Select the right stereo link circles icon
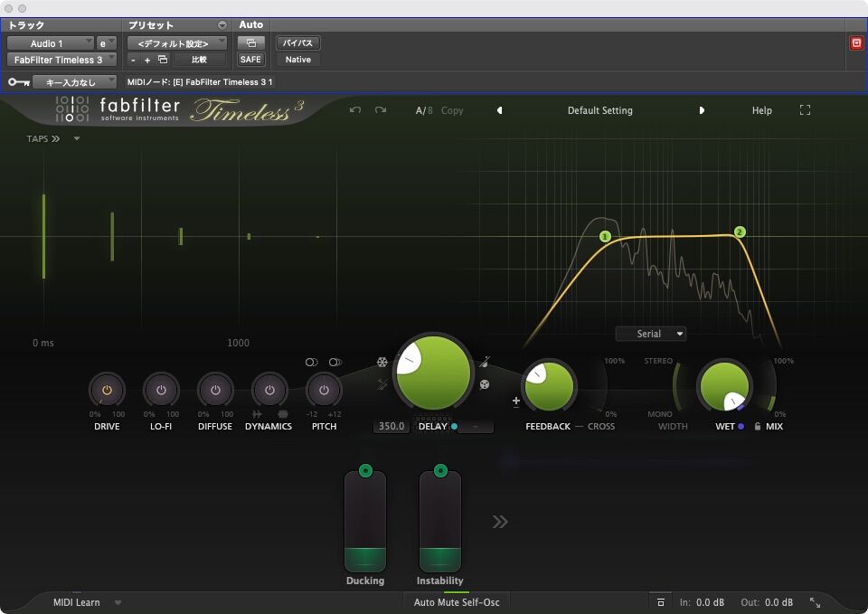This screenshot has height=614, width=868. 335,362
